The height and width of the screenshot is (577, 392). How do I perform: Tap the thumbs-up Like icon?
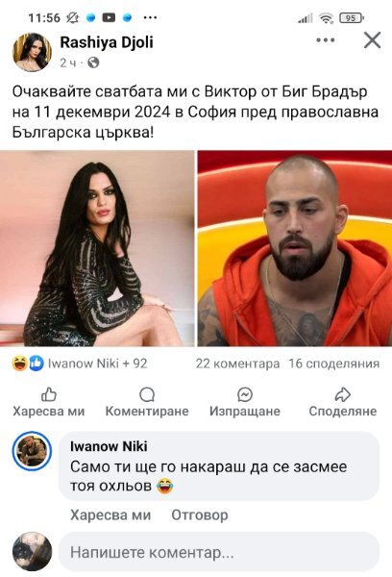tap(49, 395)
